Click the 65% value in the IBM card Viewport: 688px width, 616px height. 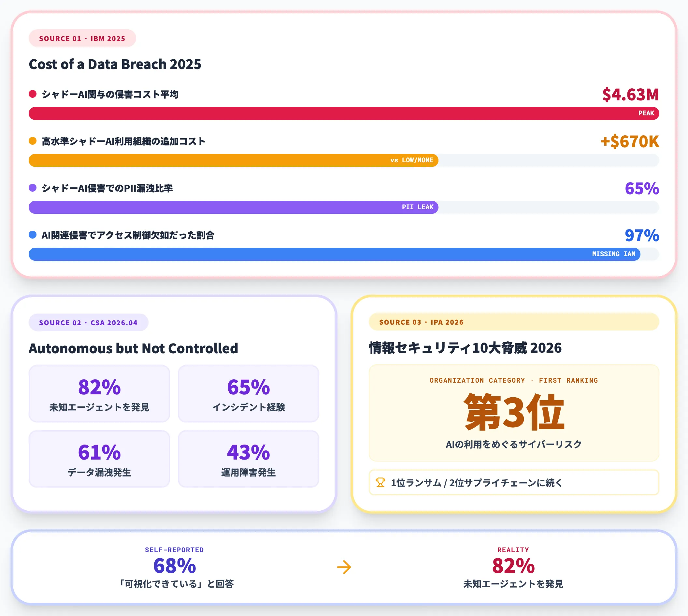tap(642, 188)
